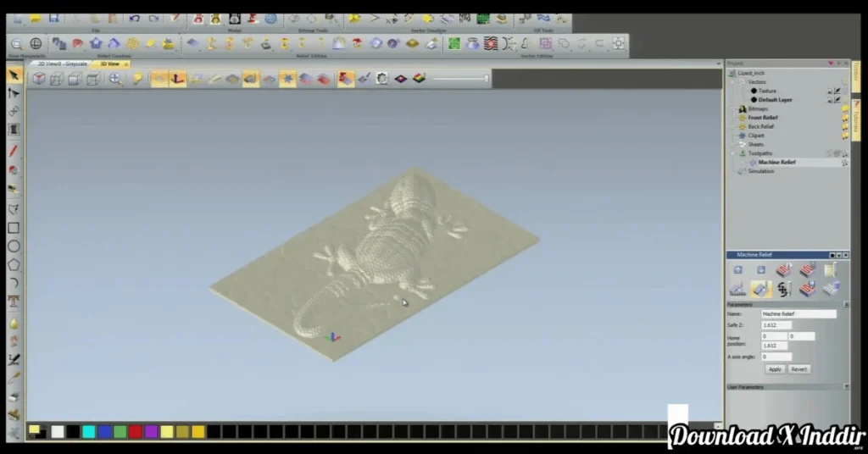Click the Undo arrow in File toolbar
The height and width of the screenshot is (454, 868).
coord(134,18)
